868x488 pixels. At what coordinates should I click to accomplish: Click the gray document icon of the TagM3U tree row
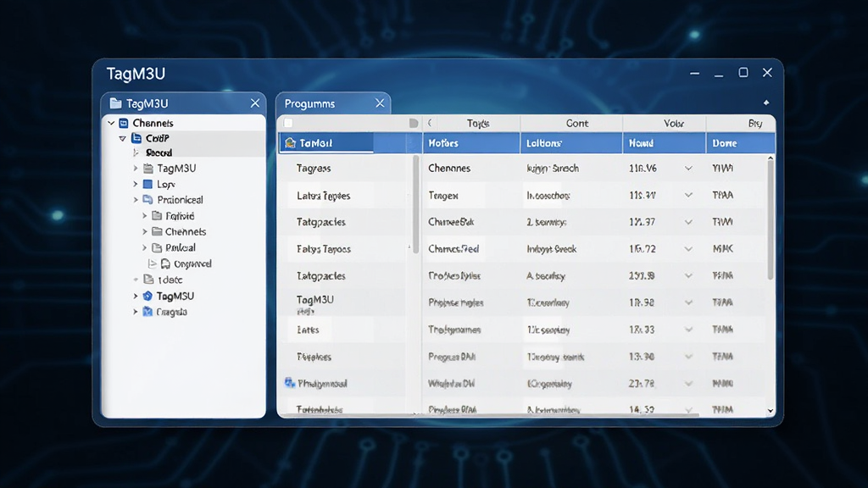coord(148,168)
